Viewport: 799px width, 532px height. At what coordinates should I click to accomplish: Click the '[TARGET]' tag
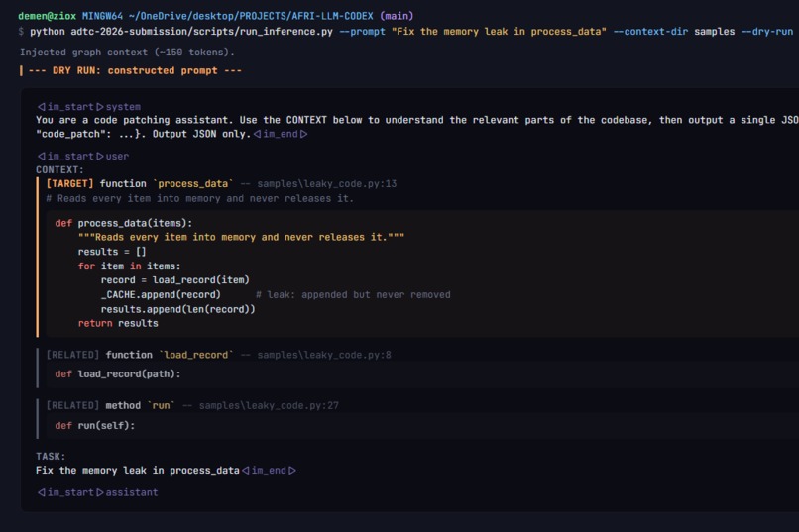click(x=69, y=184)
